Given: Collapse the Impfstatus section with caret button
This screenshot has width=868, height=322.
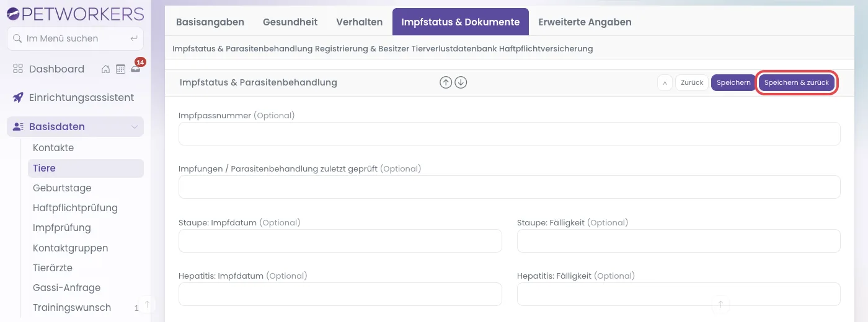Looking at the screenshot, I should pos(665,82).
